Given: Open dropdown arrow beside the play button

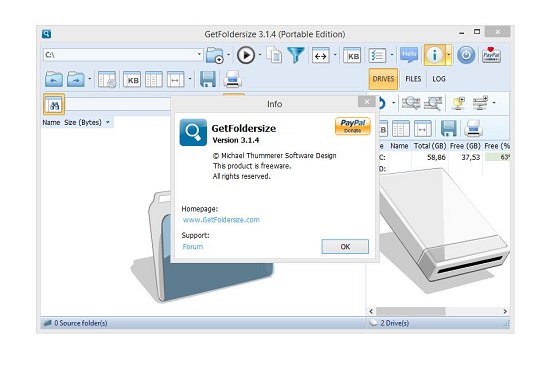Looking at the screenshot, I should (x=260, y=55).
